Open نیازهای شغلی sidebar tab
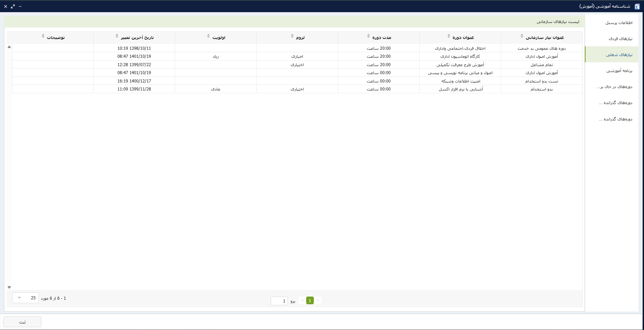 point(619,55)
